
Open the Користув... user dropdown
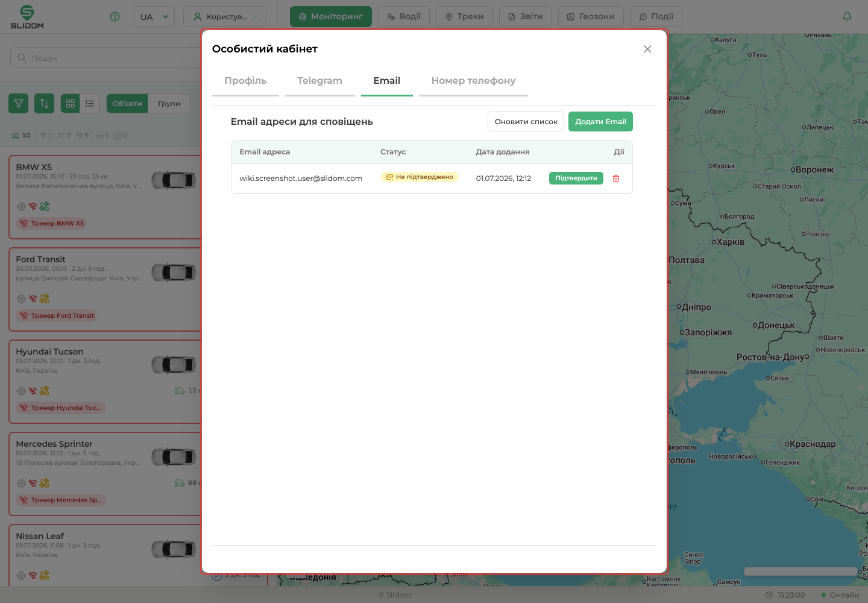coord(225,17)
